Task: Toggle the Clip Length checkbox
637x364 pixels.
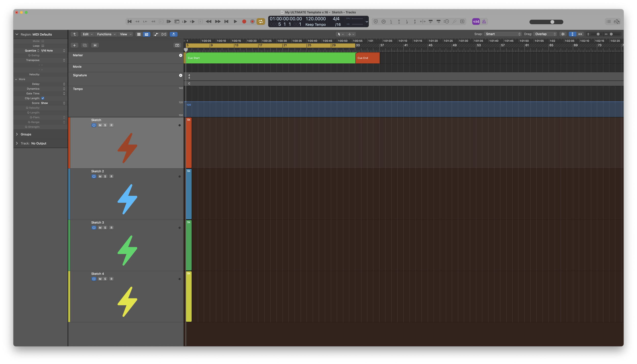Action: 43,98
